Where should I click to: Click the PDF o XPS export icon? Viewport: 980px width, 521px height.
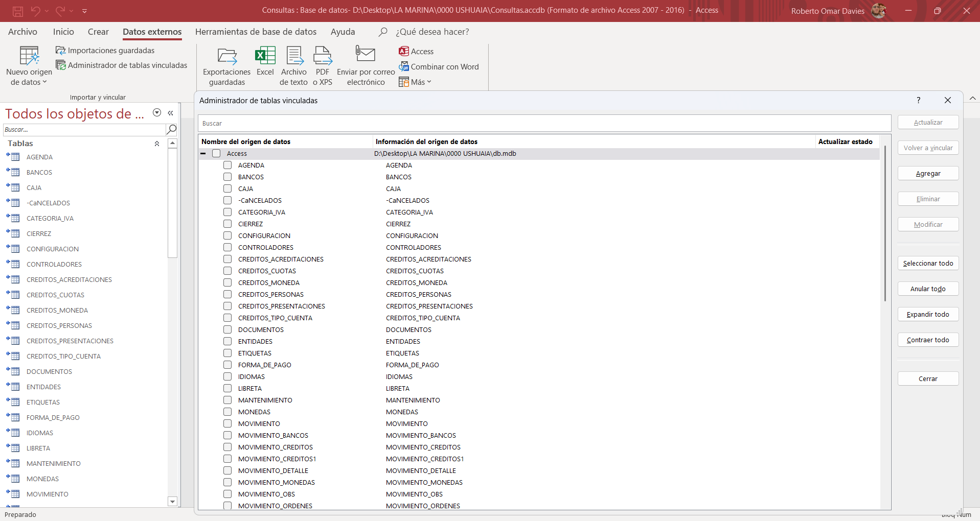point(323,56)
